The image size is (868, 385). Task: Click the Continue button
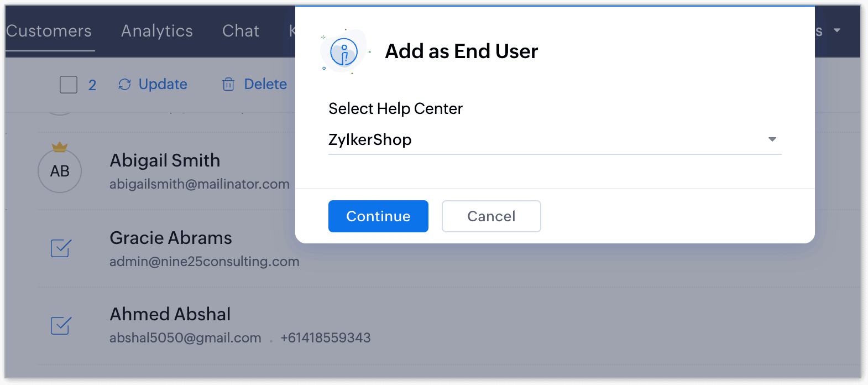378,216
